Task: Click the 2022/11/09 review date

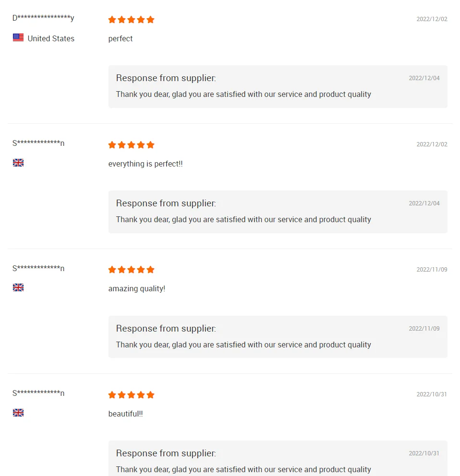Action: 432,270
